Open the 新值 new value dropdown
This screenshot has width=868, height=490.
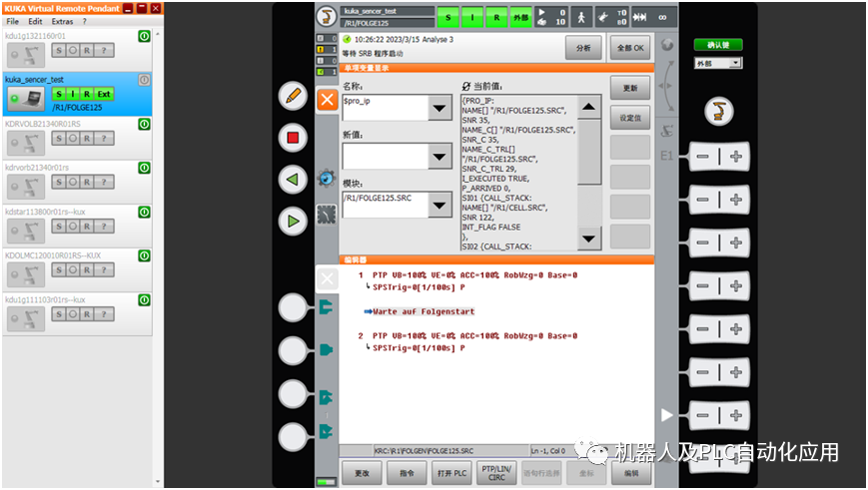pyautogui.click(x=439, y=157)
